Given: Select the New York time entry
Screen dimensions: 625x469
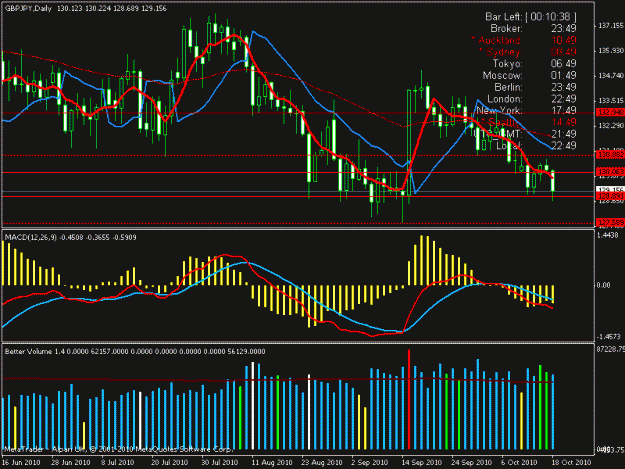Looking at the screenshot, I should [x=526, y=110].
